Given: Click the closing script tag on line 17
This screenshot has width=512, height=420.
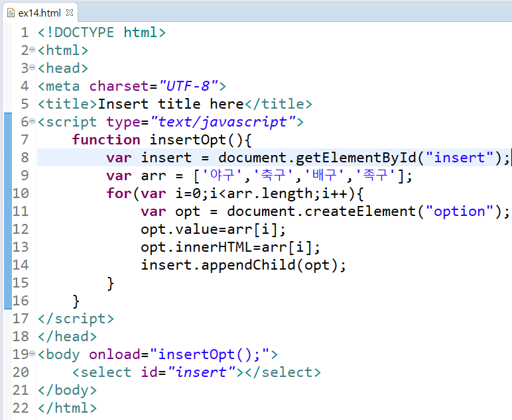Looking at the screenshot, I should (x=76, y=319).
